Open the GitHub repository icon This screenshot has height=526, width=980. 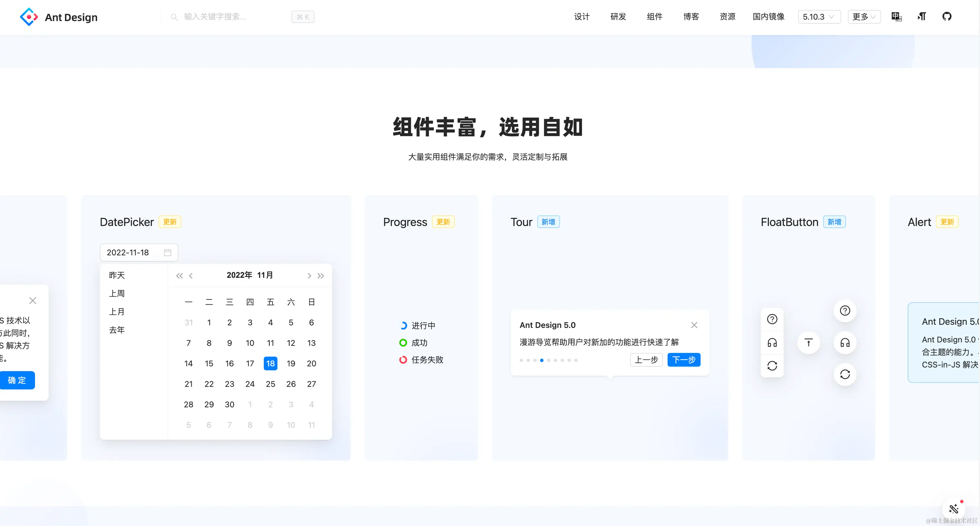click(947, 17)
